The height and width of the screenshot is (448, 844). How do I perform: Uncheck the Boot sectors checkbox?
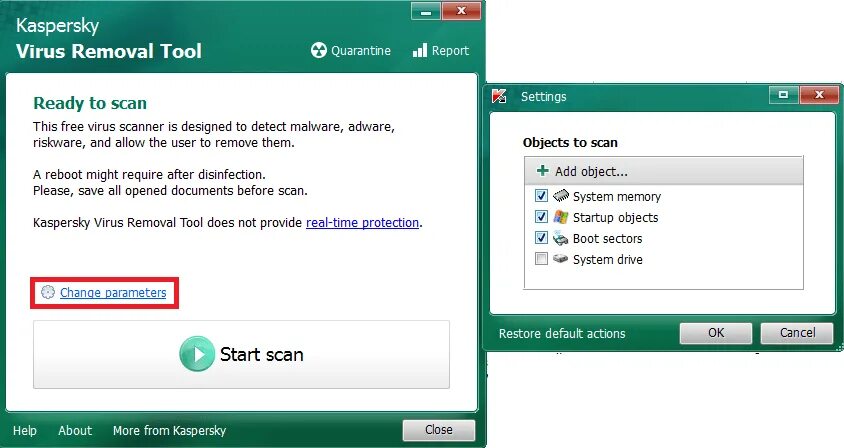point(541,237)
